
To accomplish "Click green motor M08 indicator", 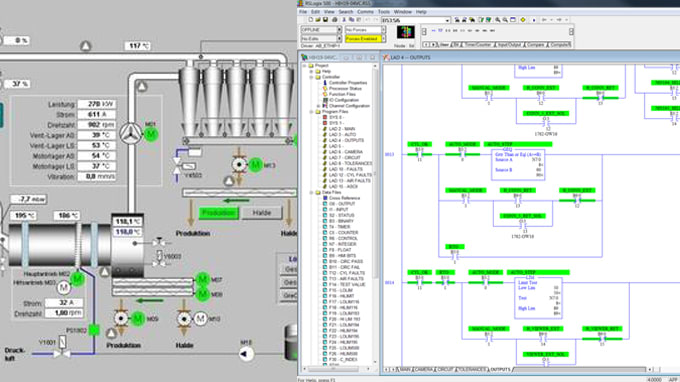I will point(203,294).
